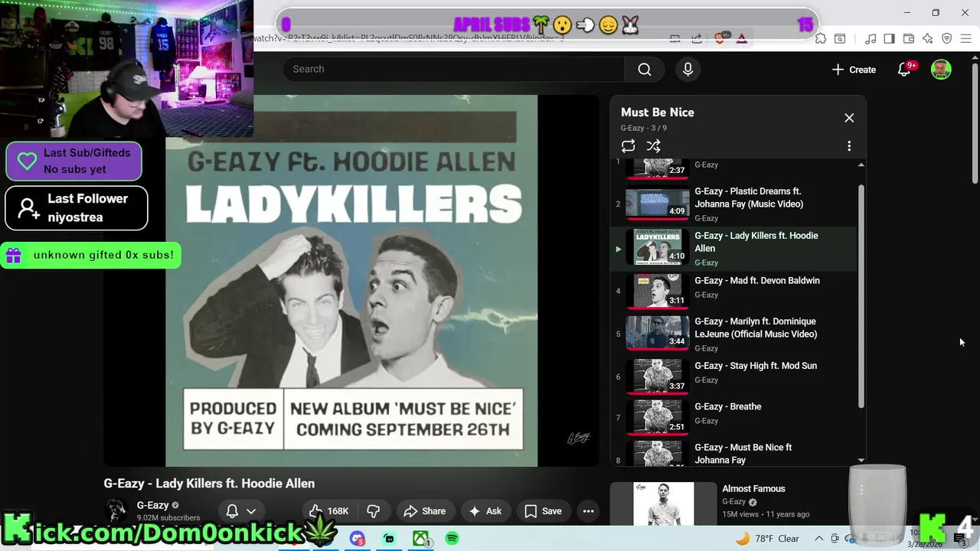Open playlist panel three-dot options menu
This screenshot has width=980, height=551.
click(849, 145)
